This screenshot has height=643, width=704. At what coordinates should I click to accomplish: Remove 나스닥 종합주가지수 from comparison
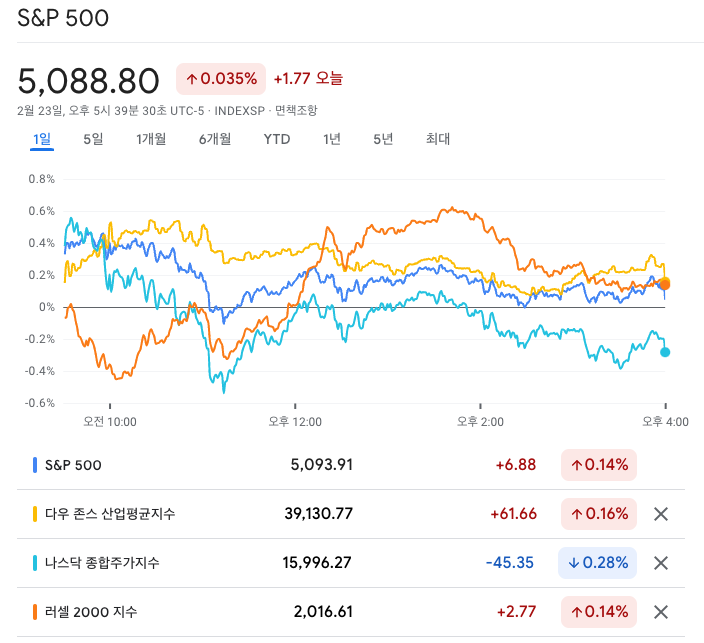tap(661, 563)
